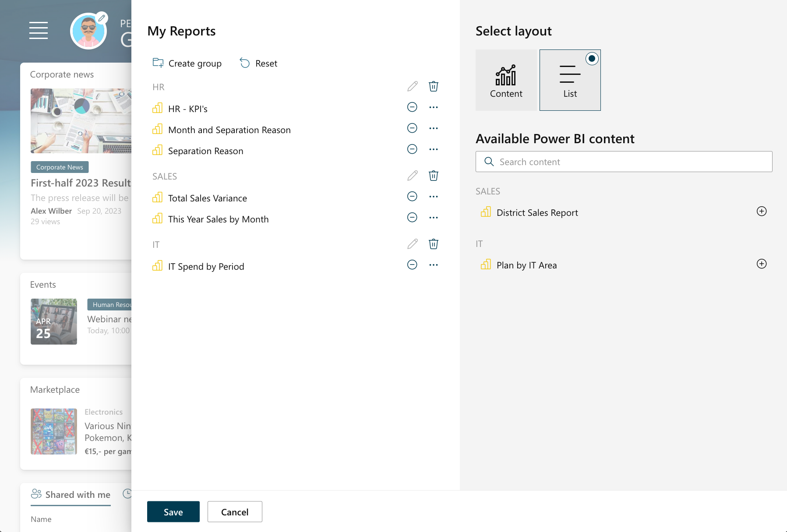Save the report configuration

point(173,512)
